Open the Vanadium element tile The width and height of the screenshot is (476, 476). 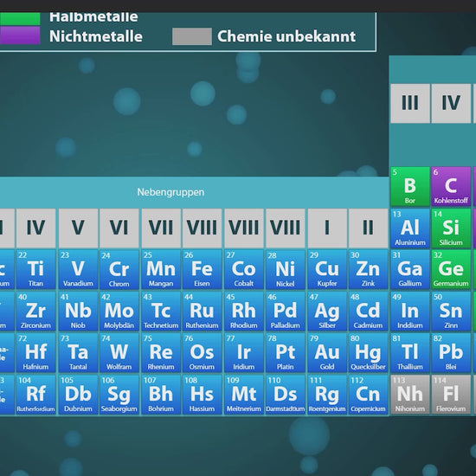click(x=78, y=269)
